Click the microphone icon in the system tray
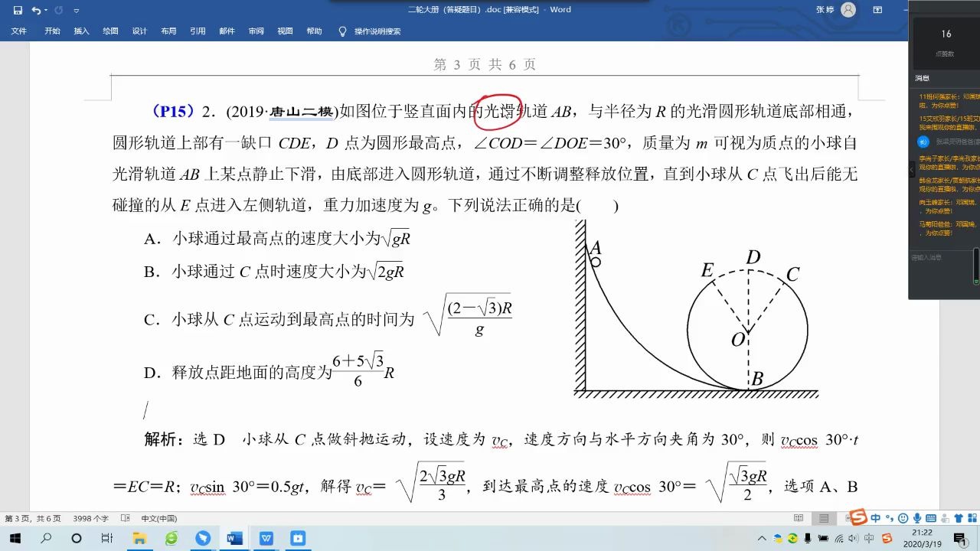 click(808, 539)
